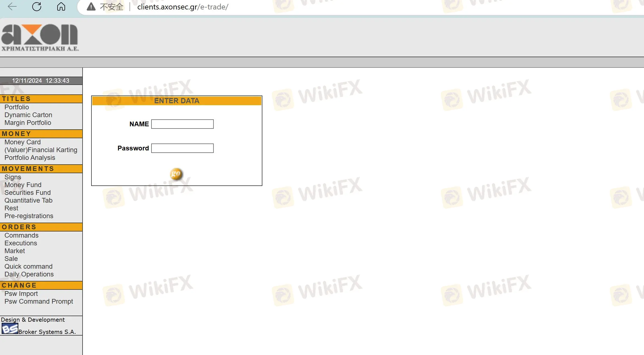Toggle the TITLES navigation section

coord(41,98)
